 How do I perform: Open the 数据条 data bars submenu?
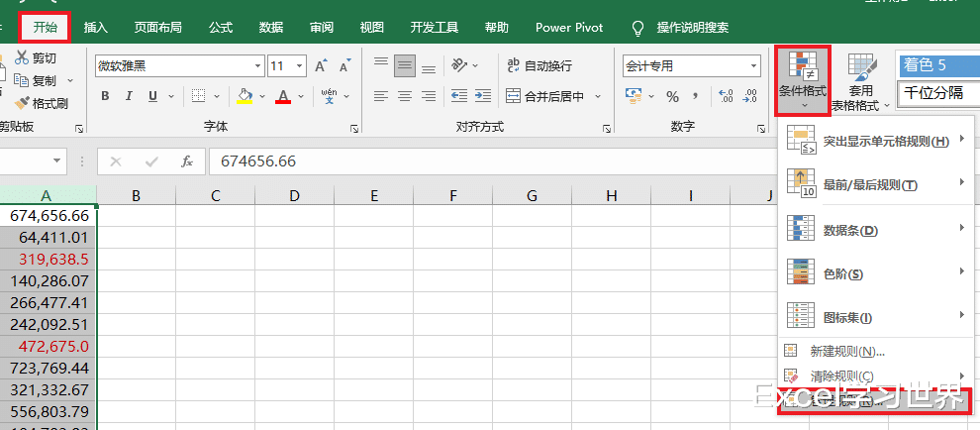coord(876,230)
